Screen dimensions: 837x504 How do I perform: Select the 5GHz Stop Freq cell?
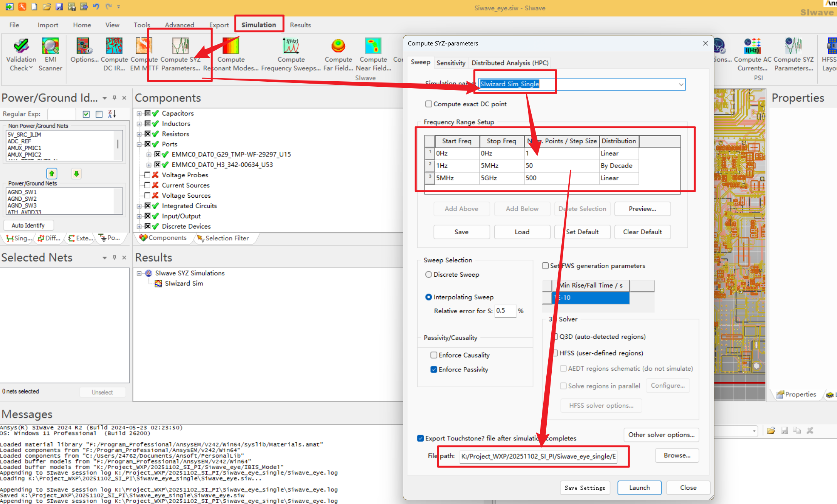click(502, 178)
